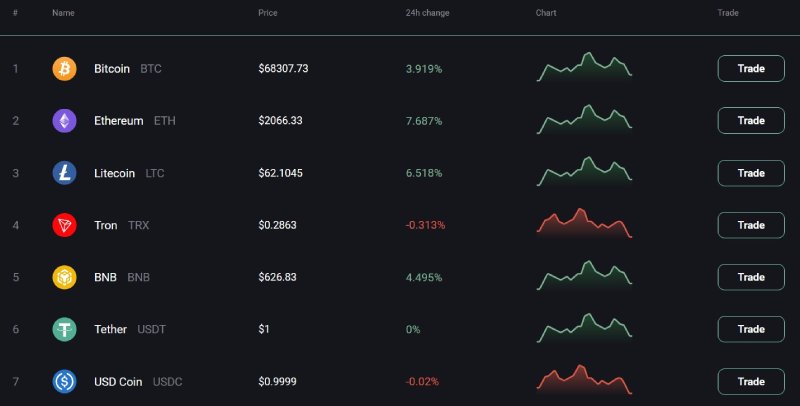Open the Bitcoin name link
This screenshot has width=800, height=406.
[111, 69]
